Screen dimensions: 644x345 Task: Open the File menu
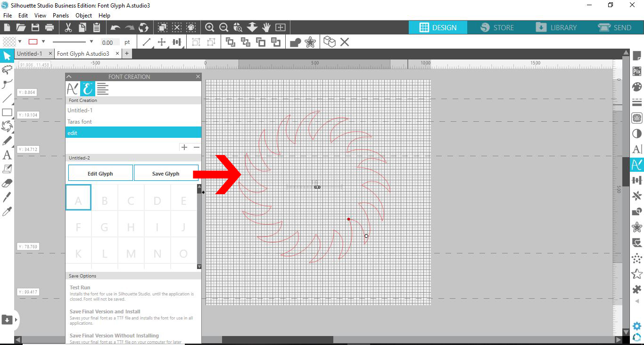pos(8,16)
